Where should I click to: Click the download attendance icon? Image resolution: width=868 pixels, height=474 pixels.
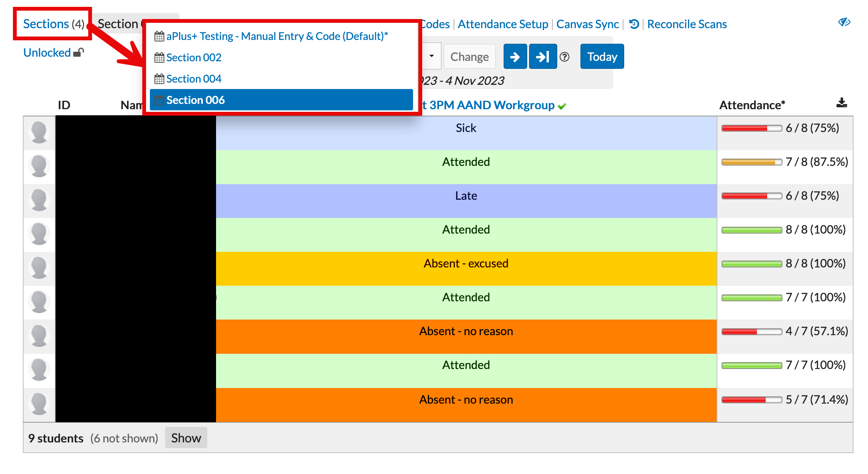pos(841,103)
